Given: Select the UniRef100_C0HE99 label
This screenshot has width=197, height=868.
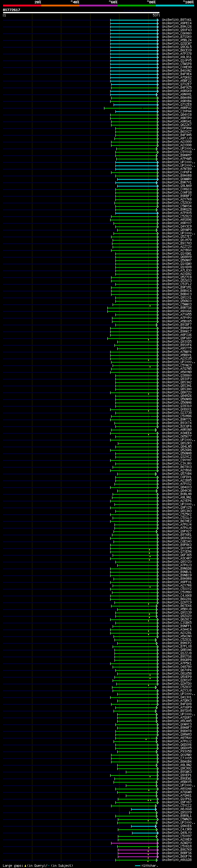Looking at the screenshot, I should coord(177,67).
